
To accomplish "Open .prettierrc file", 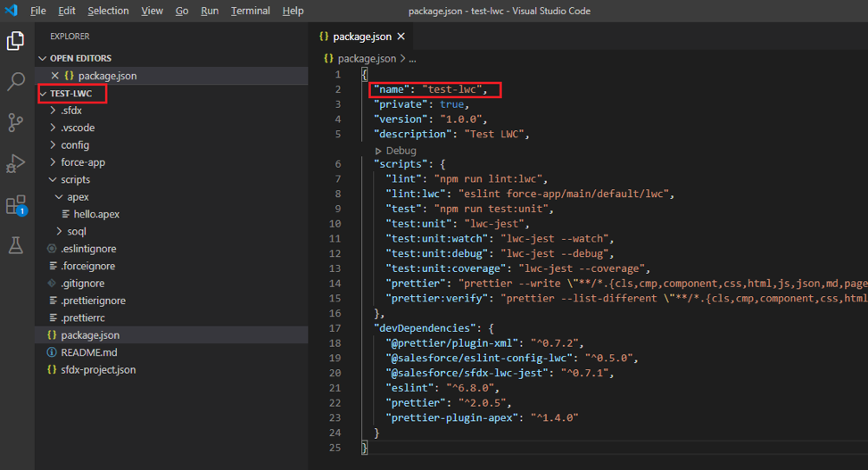I will coord(82,317).
